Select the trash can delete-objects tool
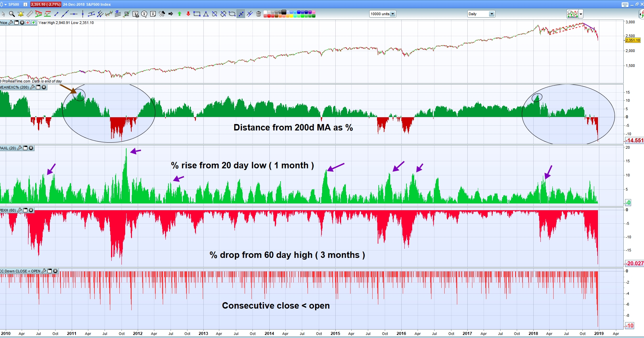This screenshot has height=338, width=644. 259,14
